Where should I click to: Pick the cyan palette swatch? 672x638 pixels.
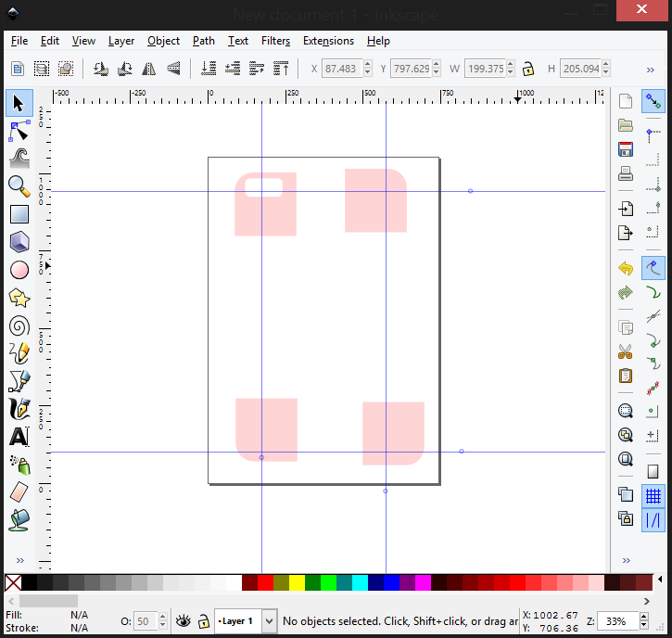pos(360,583)
